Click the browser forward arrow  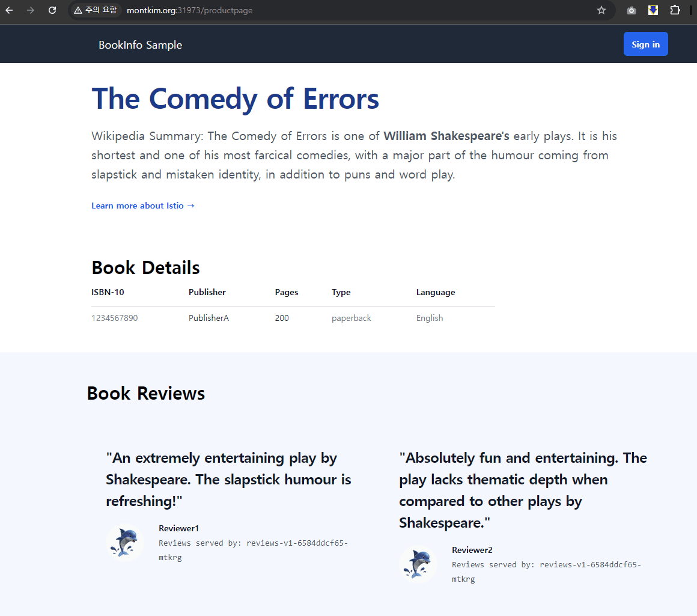31,10
